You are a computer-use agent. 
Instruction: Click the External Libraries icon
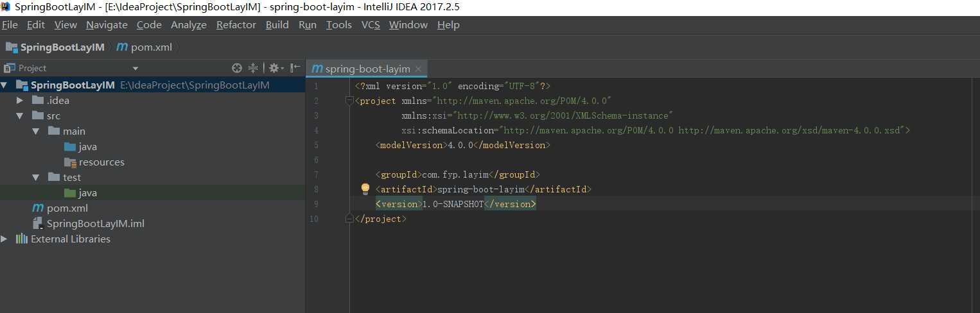point(22,239)
